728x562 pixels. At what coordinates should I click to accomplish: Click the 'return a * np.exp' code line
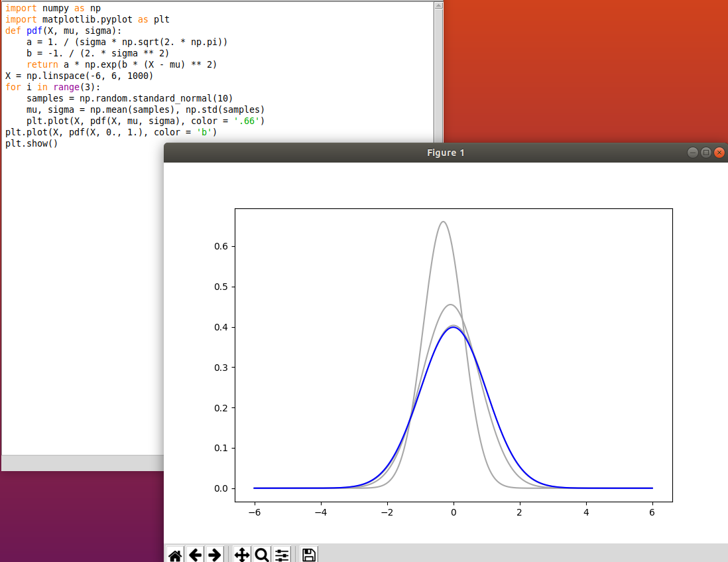(121, 64)
